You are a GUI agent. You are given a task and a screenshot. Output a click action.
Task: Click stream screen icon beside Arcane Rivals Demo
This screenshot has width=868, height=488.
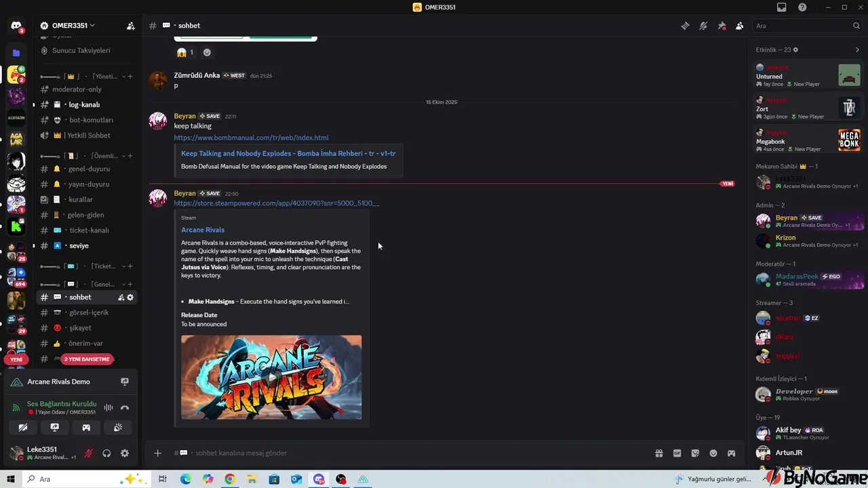point(125,382)
